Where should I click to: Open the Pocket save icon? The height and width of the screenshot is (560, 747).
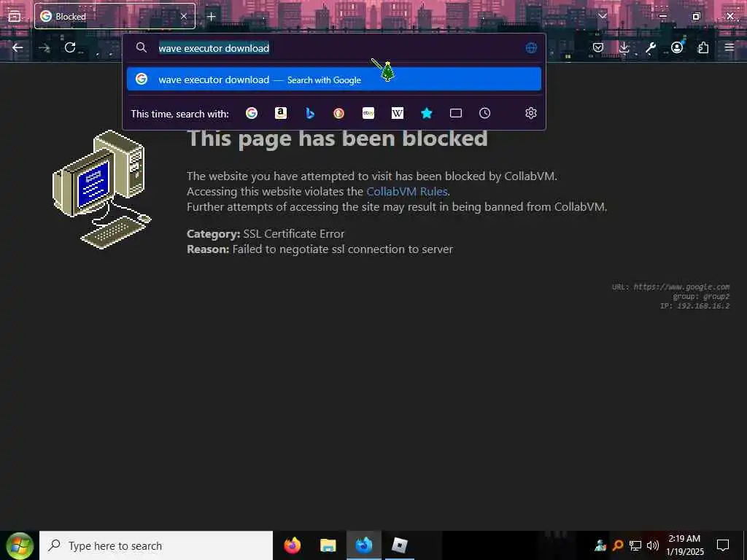pos(598,47)
